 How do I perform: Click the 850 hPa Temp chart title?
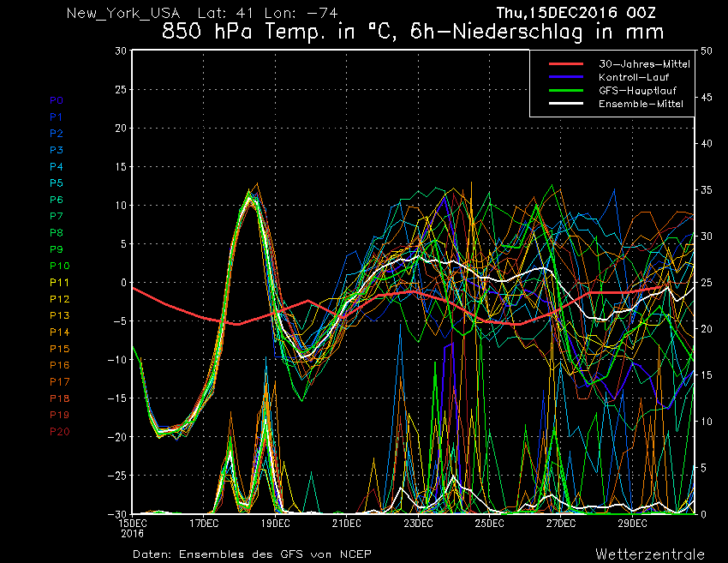[x=413, y=32]
